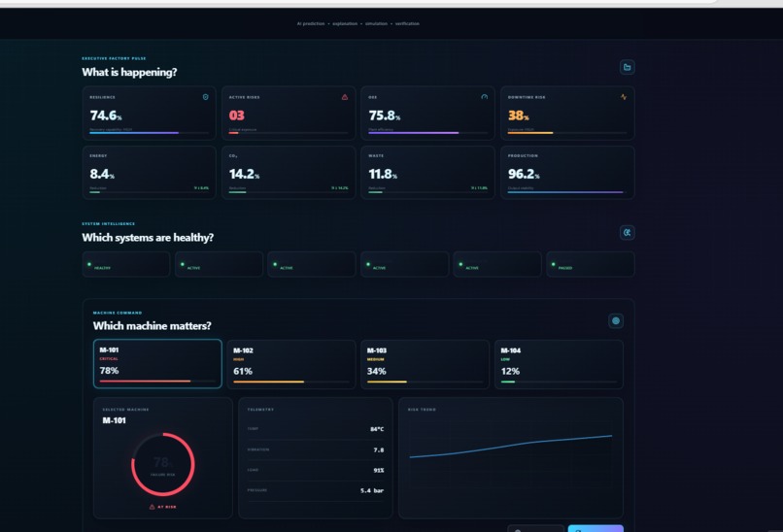Click the gauge icon on OEE card
This screenshot has height=532, width=783.
(484, 97)
